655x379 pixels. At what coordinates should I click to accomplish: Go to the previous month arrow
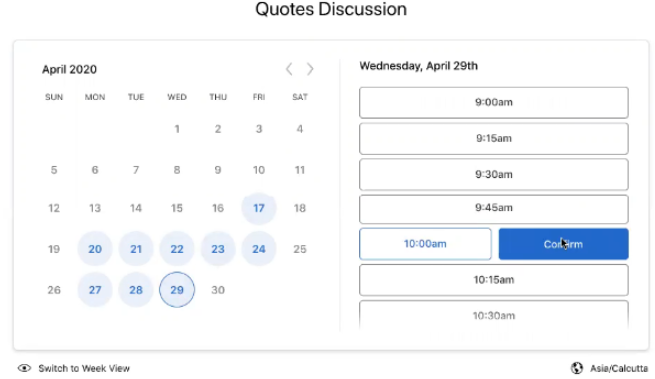pyautogui.click(x=289, y=69)
